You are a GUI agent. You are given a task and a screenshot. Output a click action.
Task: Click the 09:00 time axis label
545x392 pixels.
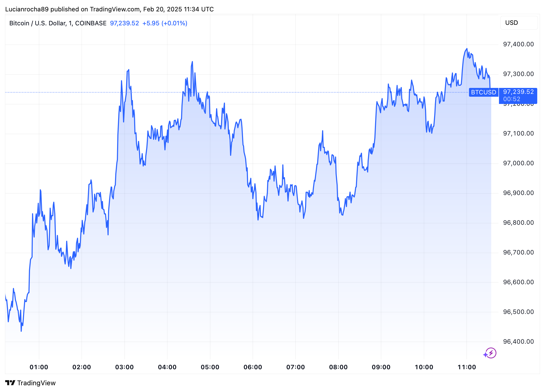tap(381, 367)
